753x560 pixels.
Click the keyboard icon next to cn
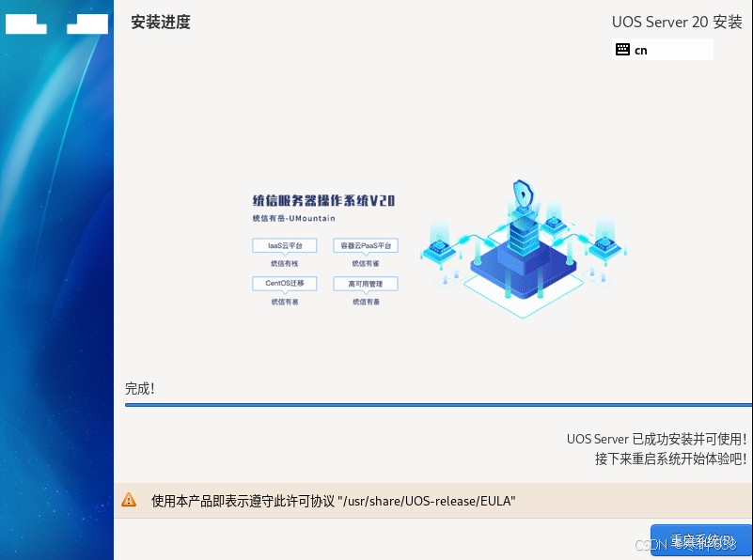(x=622, y=50)
